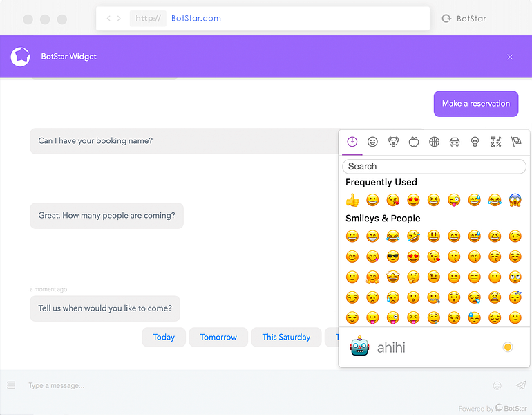This screenshot has height=415, width=532.
Task: Select the This Saturday quick reply
Action: tap(286, 337)
